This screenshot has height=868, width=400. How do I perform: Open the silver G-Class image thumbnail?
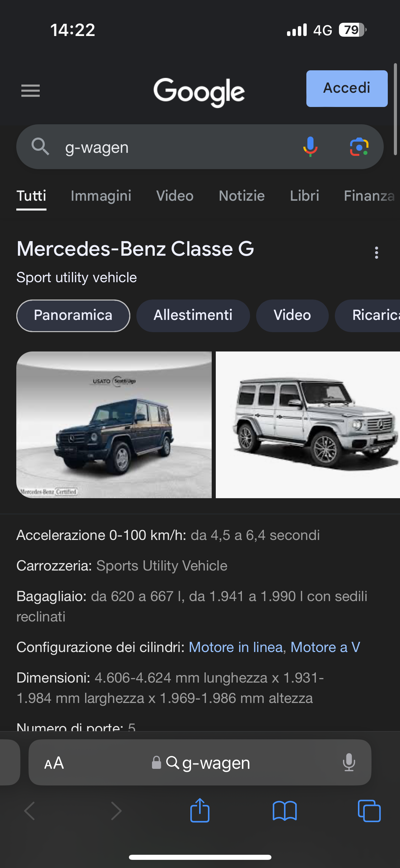308,425
